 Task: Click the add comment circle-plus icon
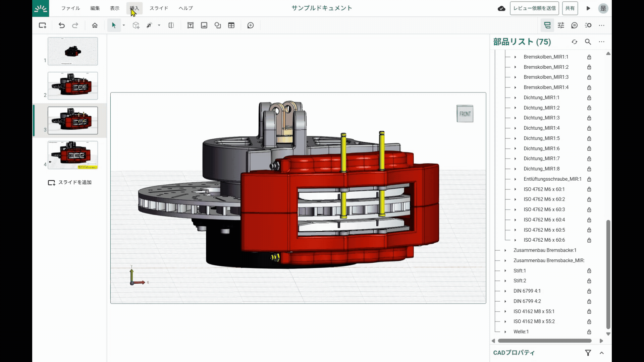click(x=251, y=25)
